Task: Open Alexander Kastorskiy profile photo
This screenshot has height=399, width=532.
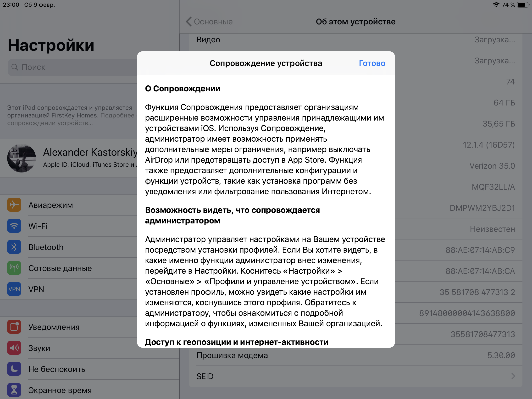Action: (22, 158)
